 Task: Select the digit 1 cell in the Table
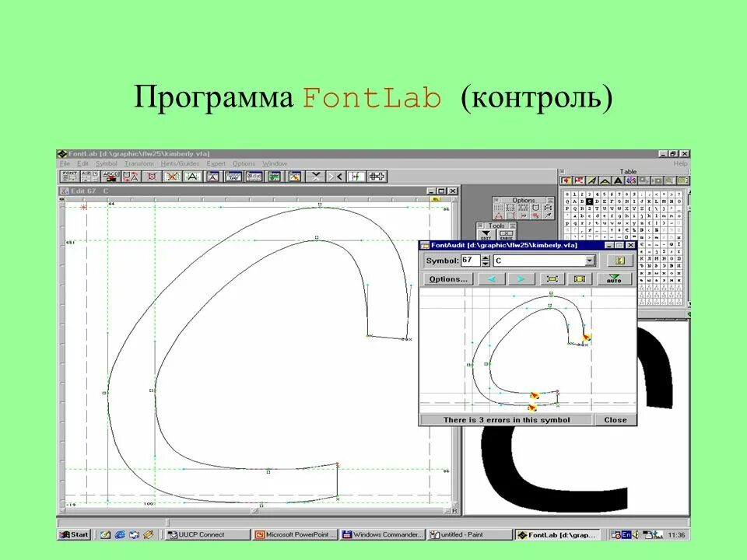[574, 194]
